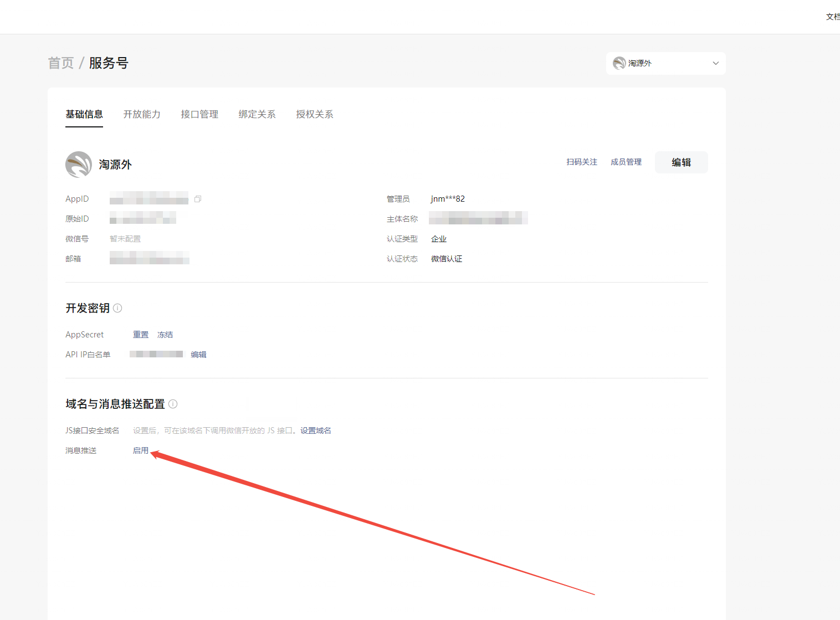Click 重置 to reset AppSecret
The image size is (840, 620).
point(141,335)
